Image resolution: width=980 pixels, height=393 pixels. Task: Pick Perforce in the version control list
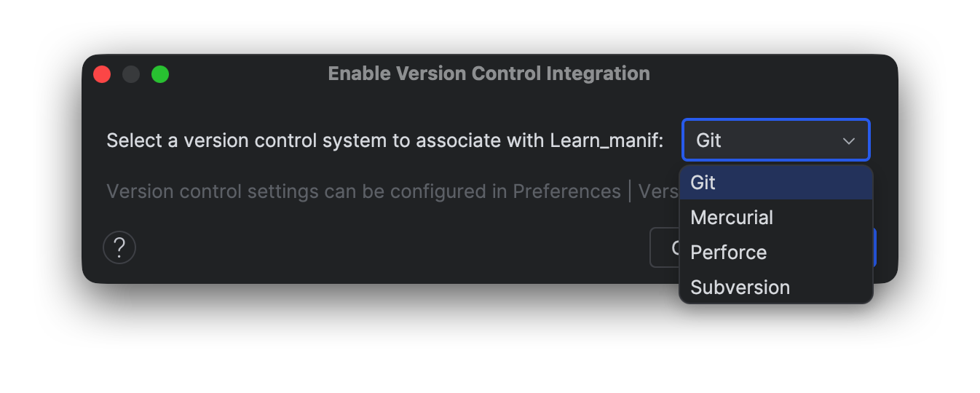(729, 253)
